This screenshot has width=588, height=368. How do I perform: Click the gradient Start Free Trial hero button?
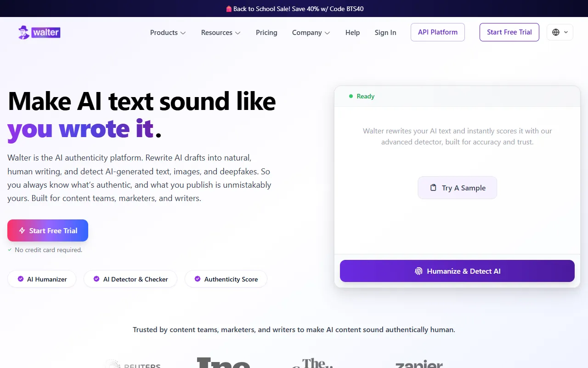48,230
